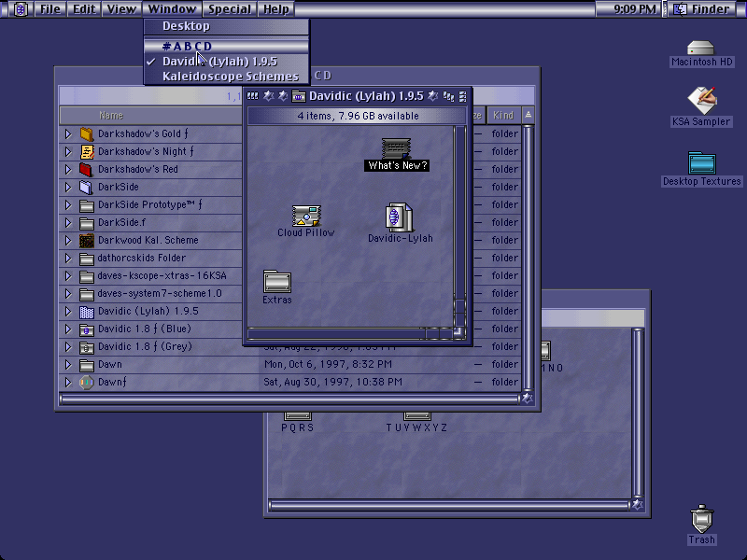Click the star resize box of the list window
The height and width of the screenshot is (560, 747).
click(x=528, y=399)
